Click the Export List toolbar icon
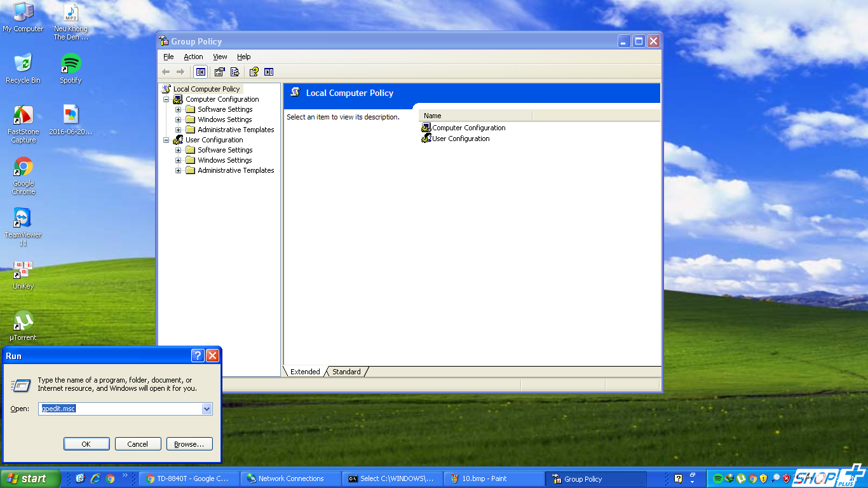Screen dimensions: 868x488 coord(235,72)
